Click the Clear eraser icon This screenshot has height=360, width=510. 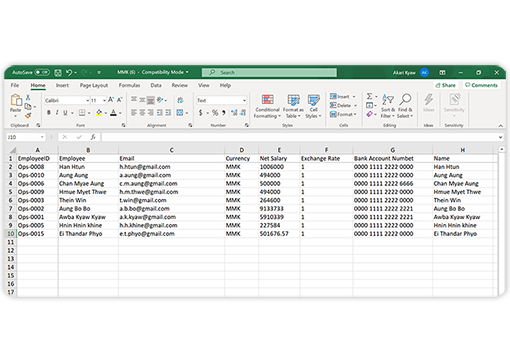pyautogui.click(x=369, y=114)
